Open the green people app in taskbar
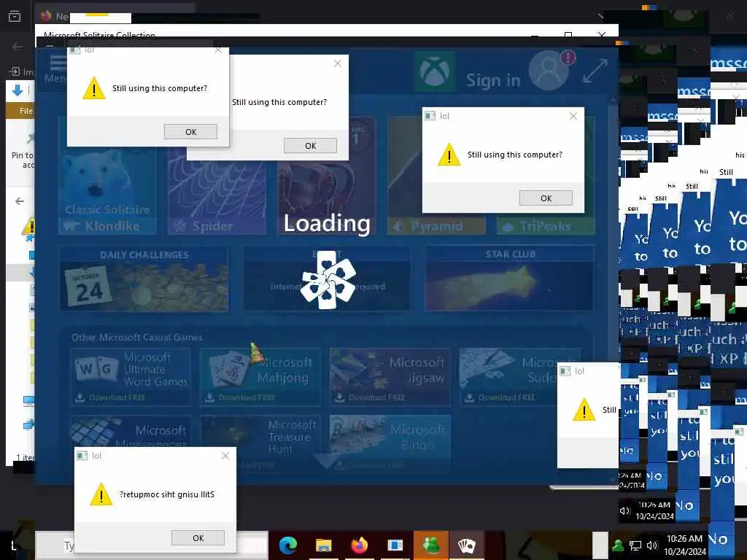Screen dimensions: 747x560 (430, 545)
